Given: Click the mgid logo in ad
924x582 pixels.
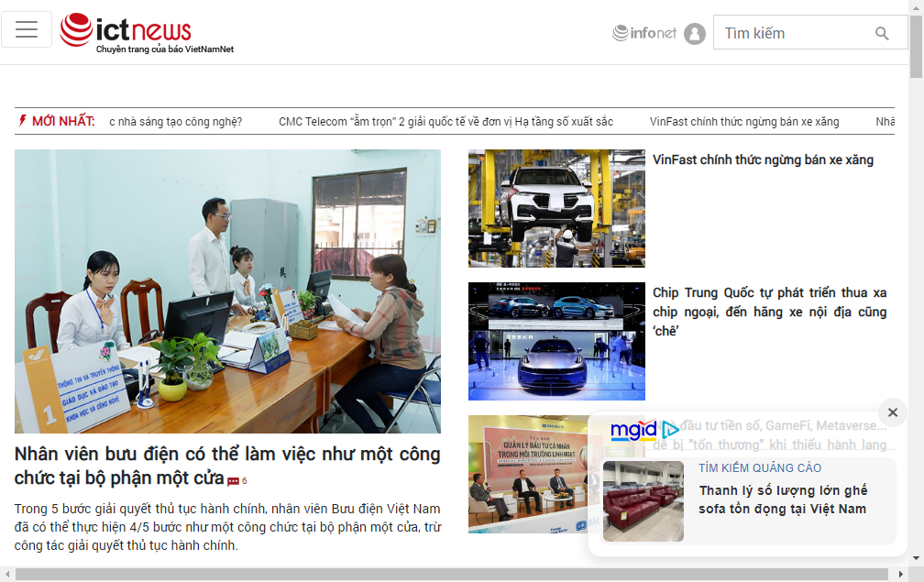Looking at the screenshot, I should pyautogui.click(x=633, y=431).
